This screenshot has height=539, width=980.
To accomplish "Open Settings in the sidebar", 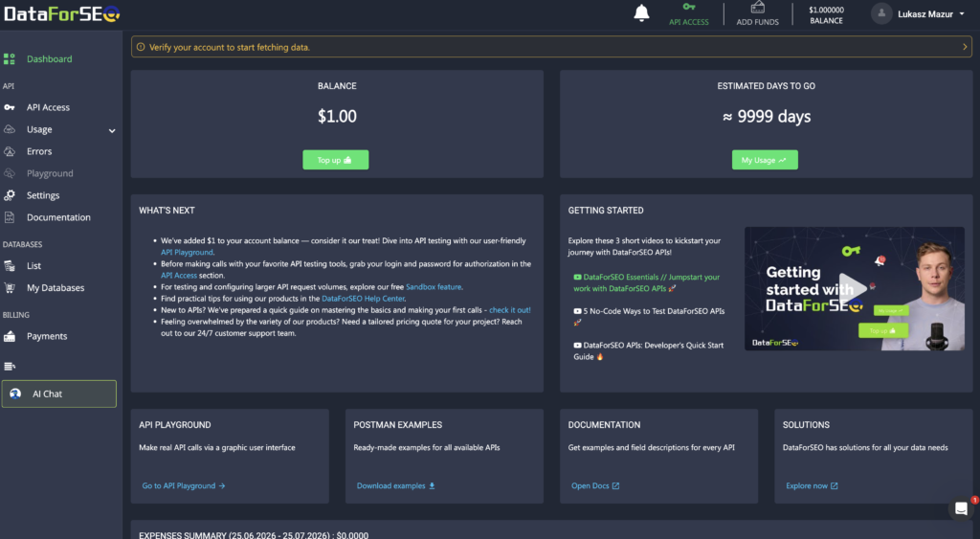I will click(x=43, y=195).
